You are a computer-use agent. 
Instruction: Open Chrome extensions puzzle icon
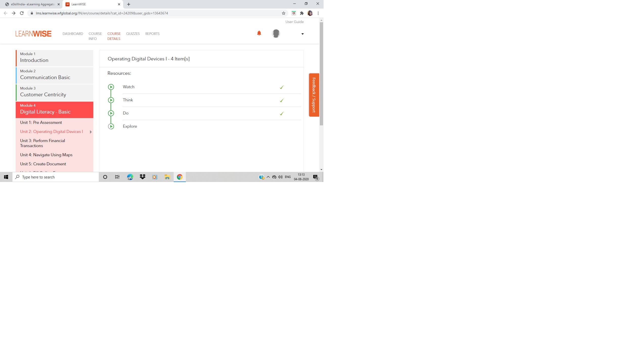(x=302, y=13)
